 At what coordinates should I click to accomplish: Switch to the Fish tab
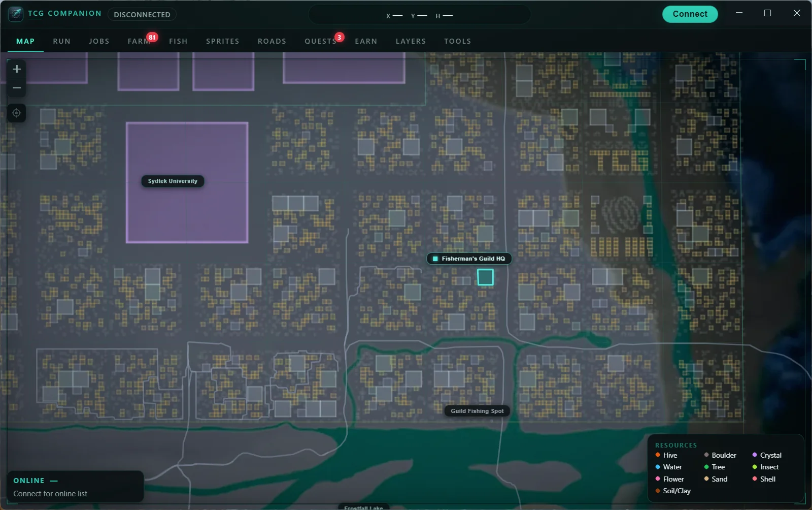[178, 41]
